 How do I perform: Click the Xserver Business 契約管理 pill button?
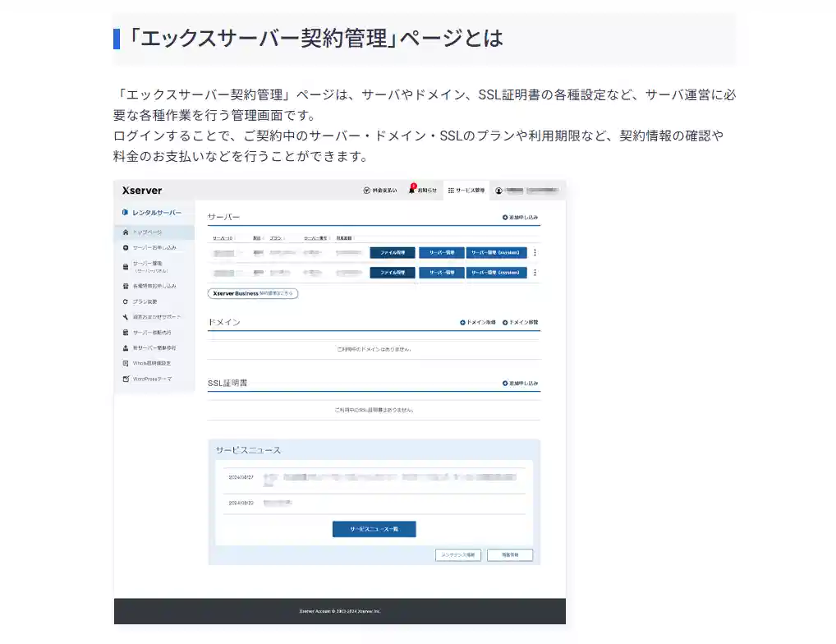click(253, 294)
